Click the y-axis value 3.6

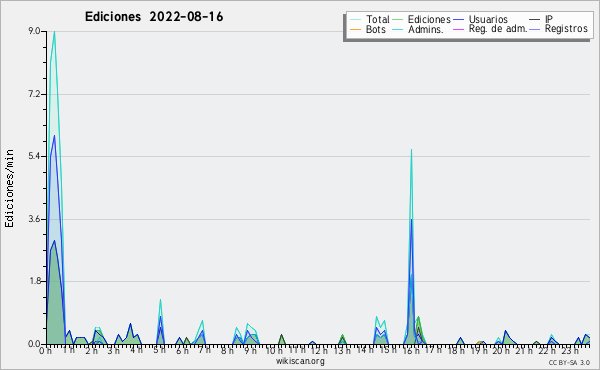34,219
